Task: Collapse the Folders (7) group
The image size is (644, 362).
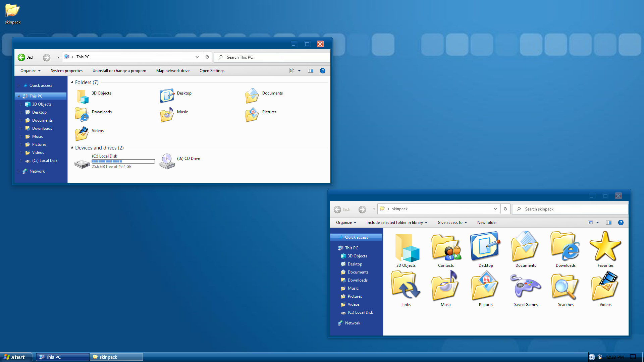Action: [72, 82]
